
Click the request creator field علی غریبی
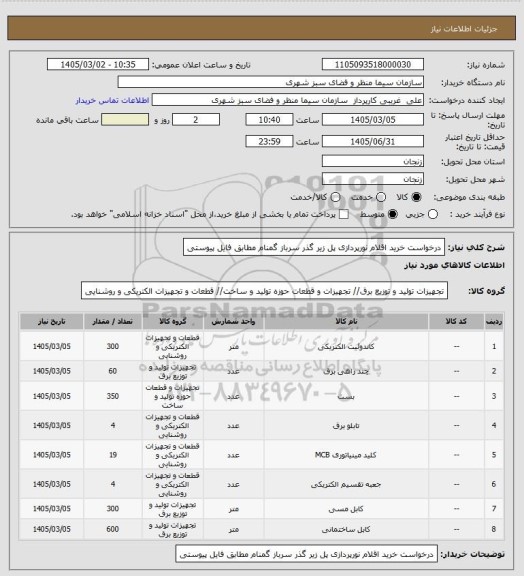[288, 100]
